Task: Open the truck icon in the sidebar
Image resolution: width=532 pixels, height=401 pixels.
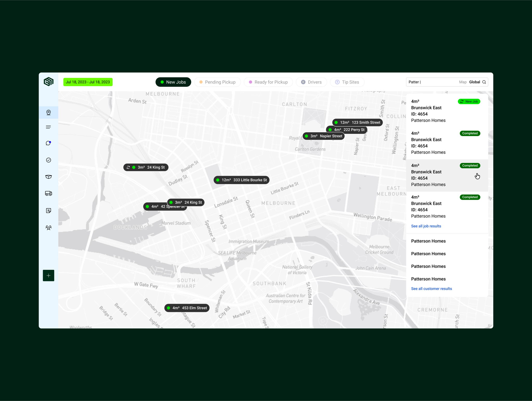Action: (x=49, y=193)
